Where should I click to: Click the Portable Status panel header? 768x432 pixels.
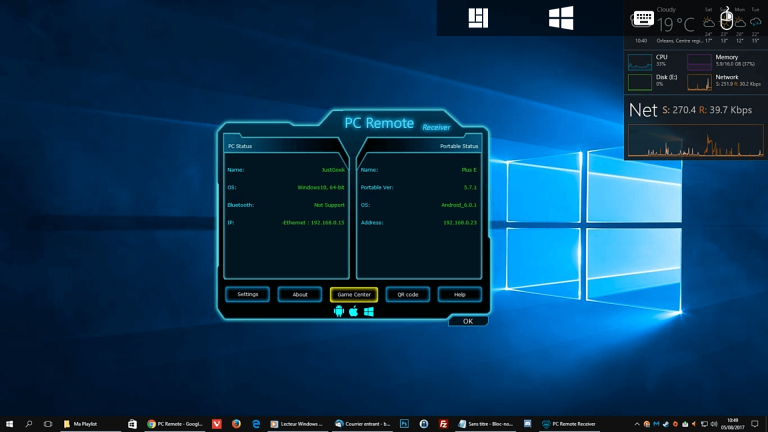tap(420, 146)
